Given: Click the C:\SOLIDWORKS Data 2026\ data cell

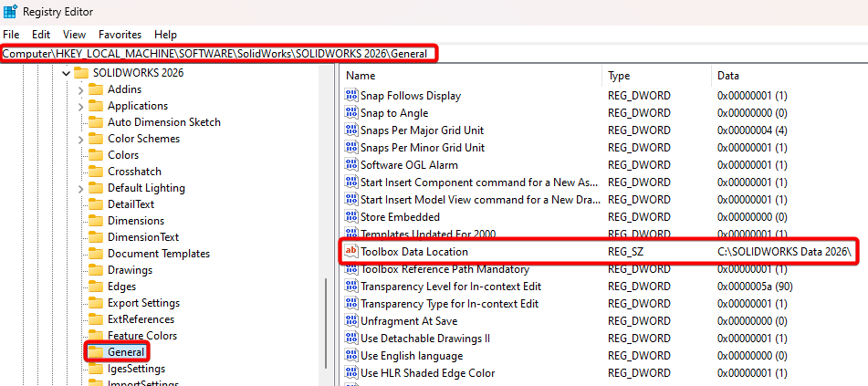Looking at the screenshot, I should 783,252.
